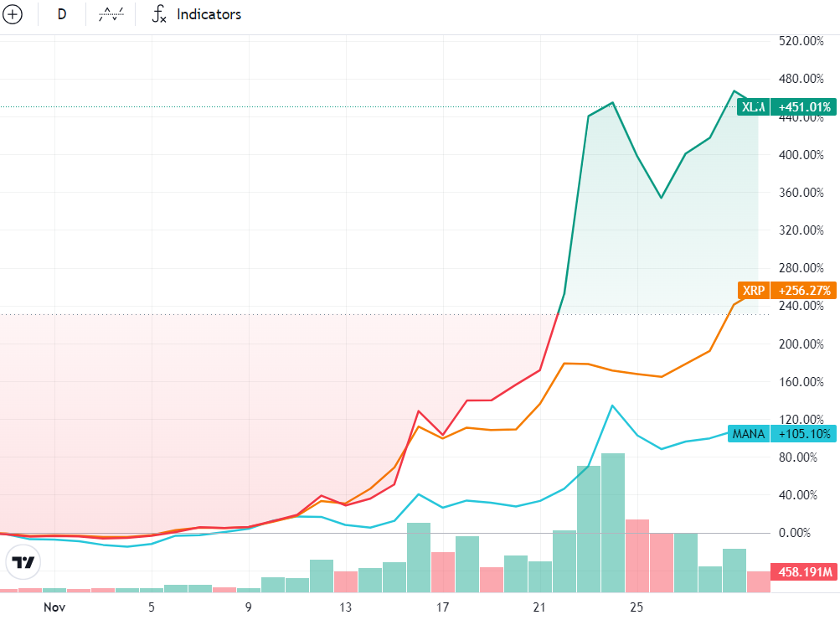Click the 21 date marker on time axis
Viewport: 840px width, 620px height.
pyautogui.click(x=539, y=607)
